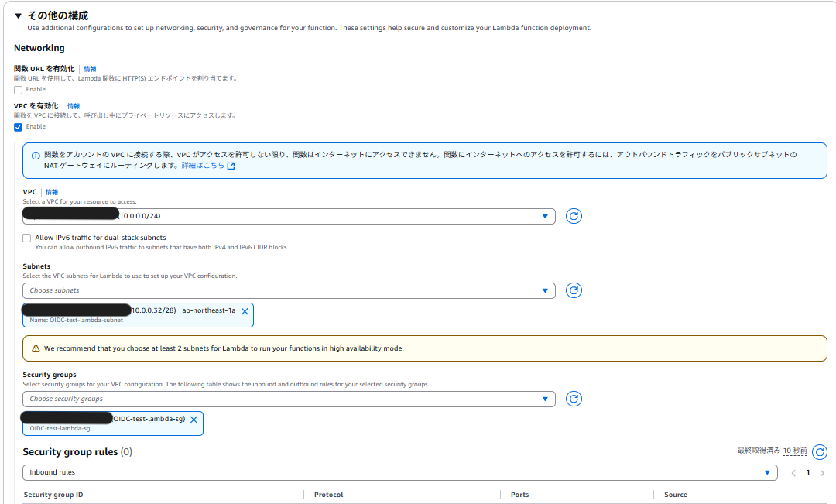Open the Choose subnets dropdown
Screen dimensions: 836x504
pos(289,290)
